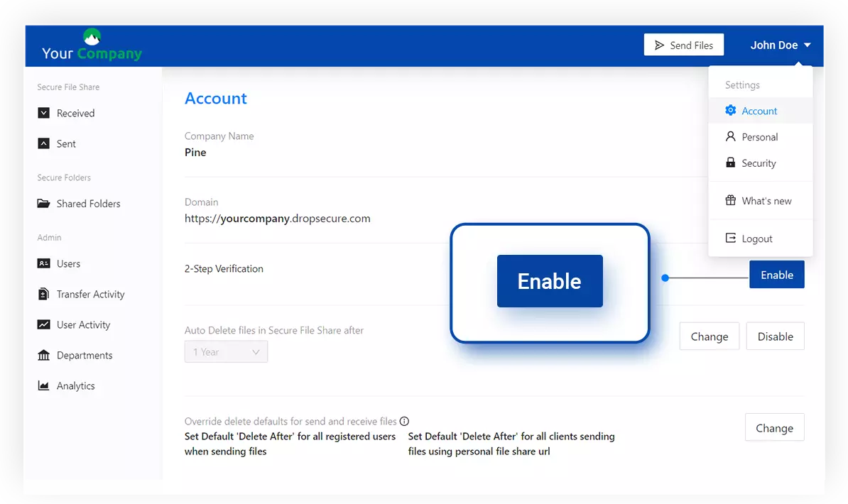Open the John Doe account dropdown
This screenshot has width=848, height=504.
coord(780,44)
